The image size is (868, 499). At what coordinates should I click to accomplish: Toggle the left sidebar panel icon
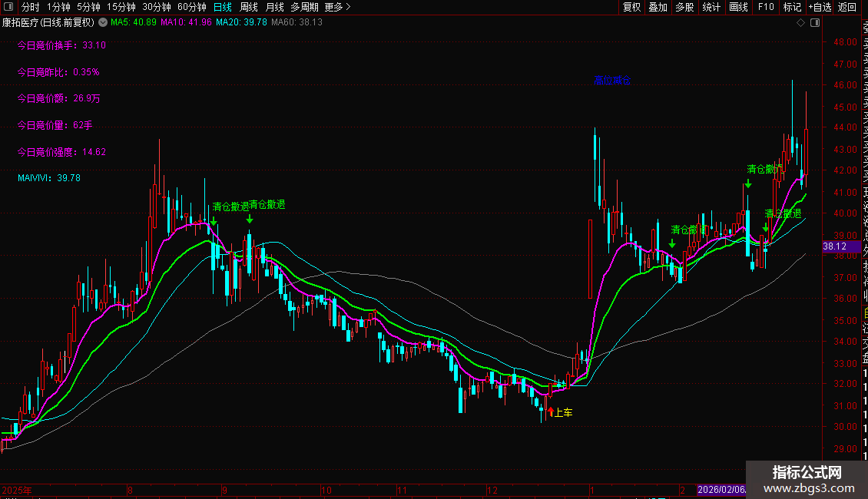8,7
